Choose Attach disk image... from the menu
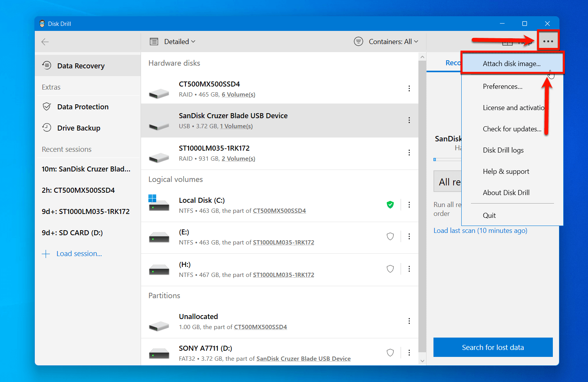The image size is (588, 382). (x=512, y=64)
